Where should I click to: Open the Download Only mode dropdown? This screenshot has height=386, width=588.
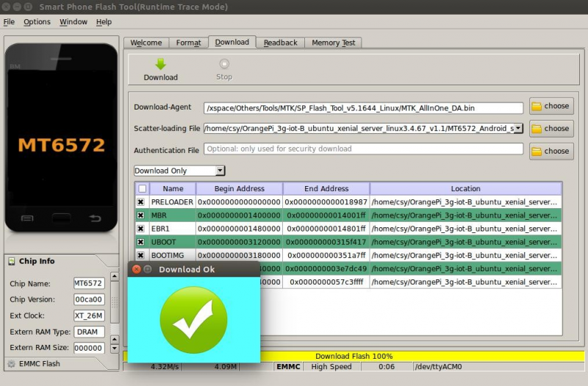(x=179, y=171)
